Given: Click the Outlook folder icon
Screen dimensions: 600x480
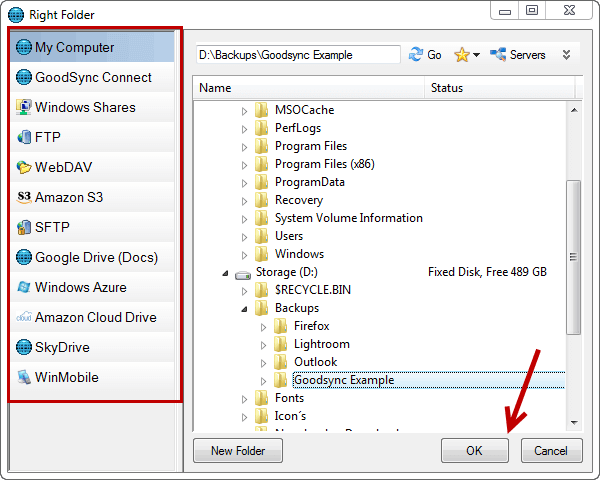Looking at the screenshot, I should 280,362.
